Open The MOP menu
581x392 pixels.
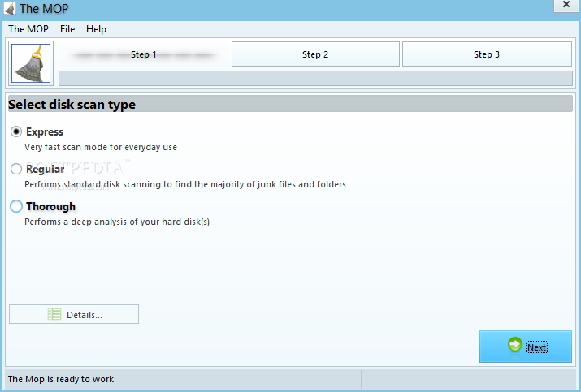(28, 29)
